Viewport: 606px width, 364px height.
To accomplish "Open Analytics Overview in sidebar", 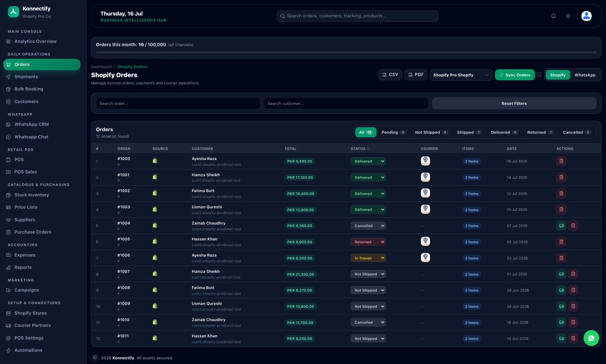I will click(42, 41).
